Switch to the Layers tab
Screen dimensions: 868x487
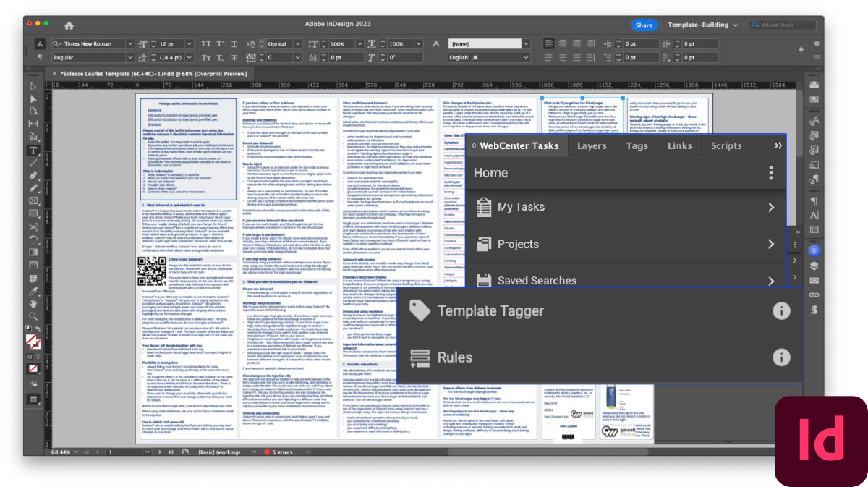tap(592, 145)
